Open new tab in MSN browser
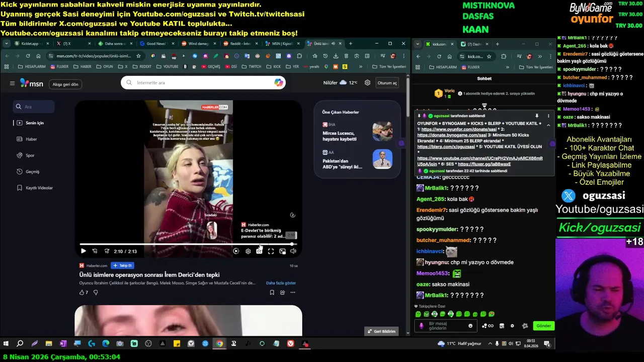The height and width of the screenshot is (362, 644). pyautogui.click(x=351, y=44)
